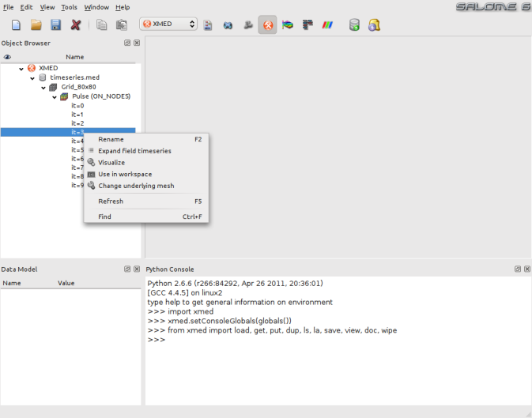Click the YACS supervision module icon
The height and width of the screenshot is (418, 532).
(308, 24)
